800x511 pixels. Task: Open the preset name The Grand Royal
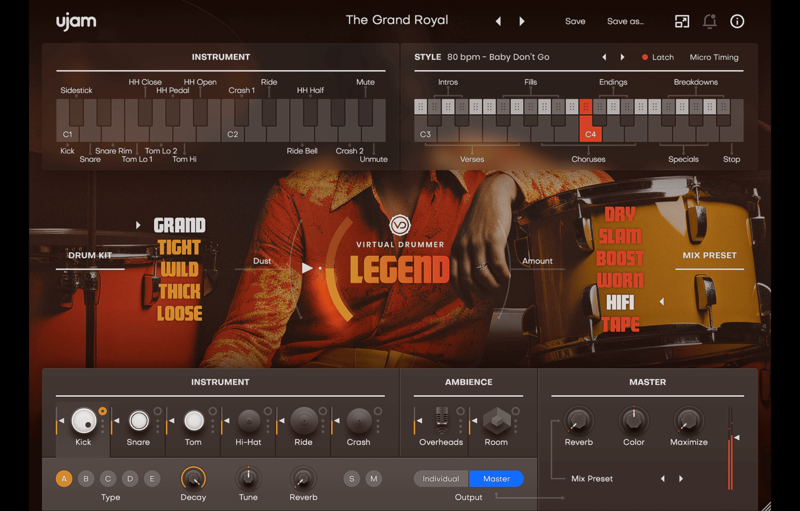coord(397,20)
